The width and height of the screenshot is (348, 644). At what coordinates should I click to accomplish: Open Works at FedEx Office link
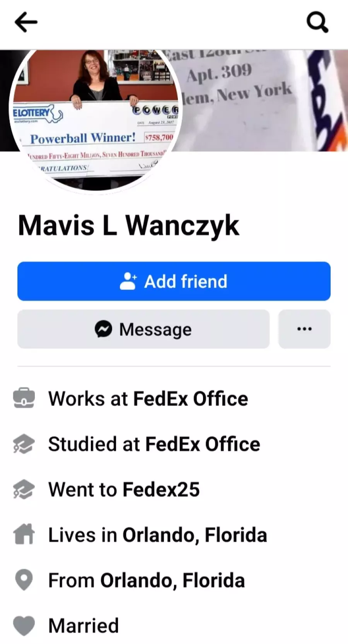148,399
